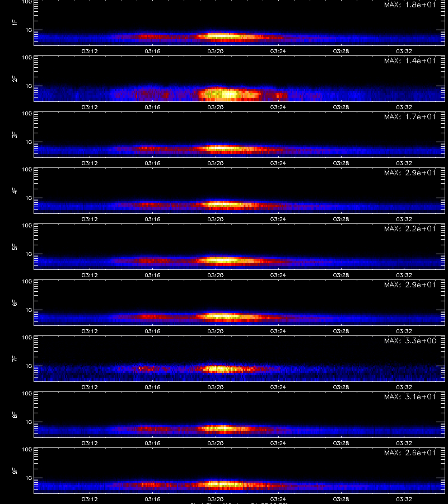Select the MAX: 2.2e+01 readout
Screen dimensions: 448x504
[410, 228]
